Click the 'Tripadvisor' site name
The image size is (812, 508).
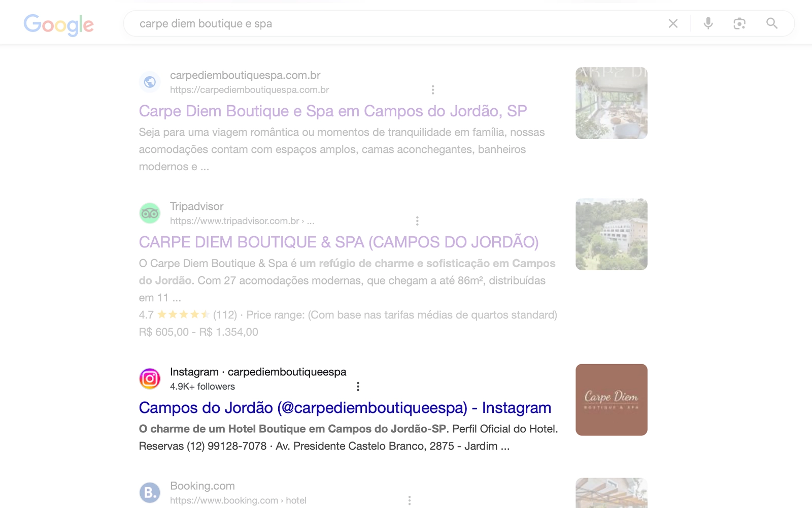click(x=196, y=206)
